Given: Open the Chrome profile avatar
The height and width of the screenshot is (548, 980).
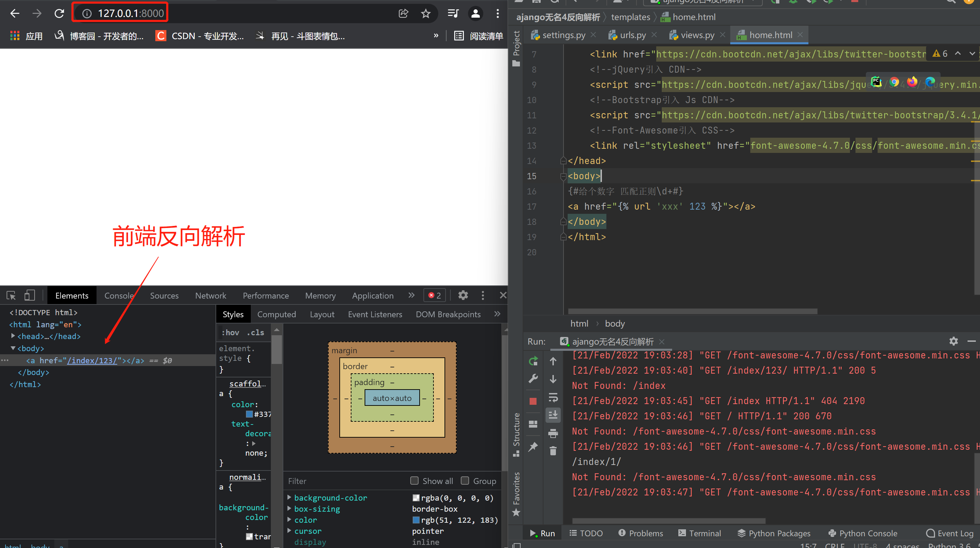Looking at the screenshot, I should point(475,14).
